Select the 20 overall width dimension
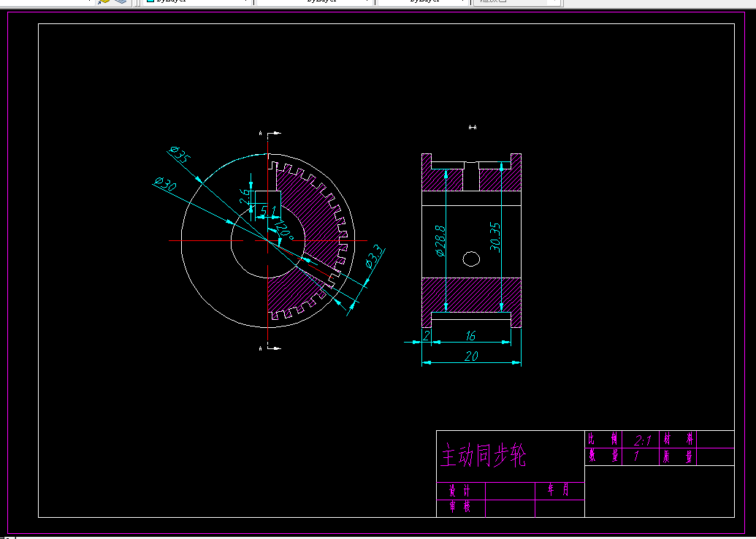 (471, 356)
